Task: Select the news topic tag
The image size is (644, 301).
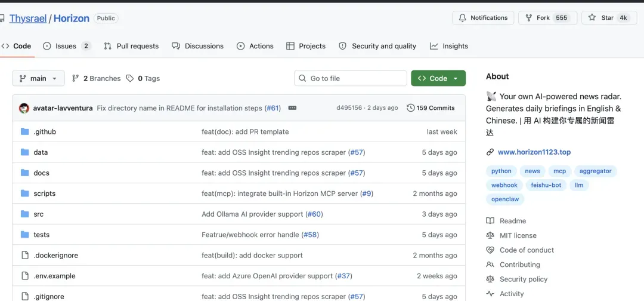Action: [532, 171]
